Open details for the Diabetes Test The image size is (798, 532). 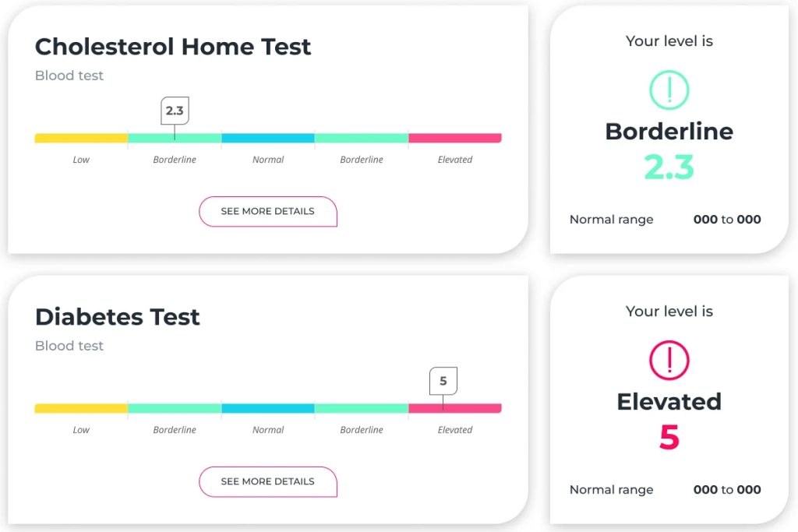268,481
